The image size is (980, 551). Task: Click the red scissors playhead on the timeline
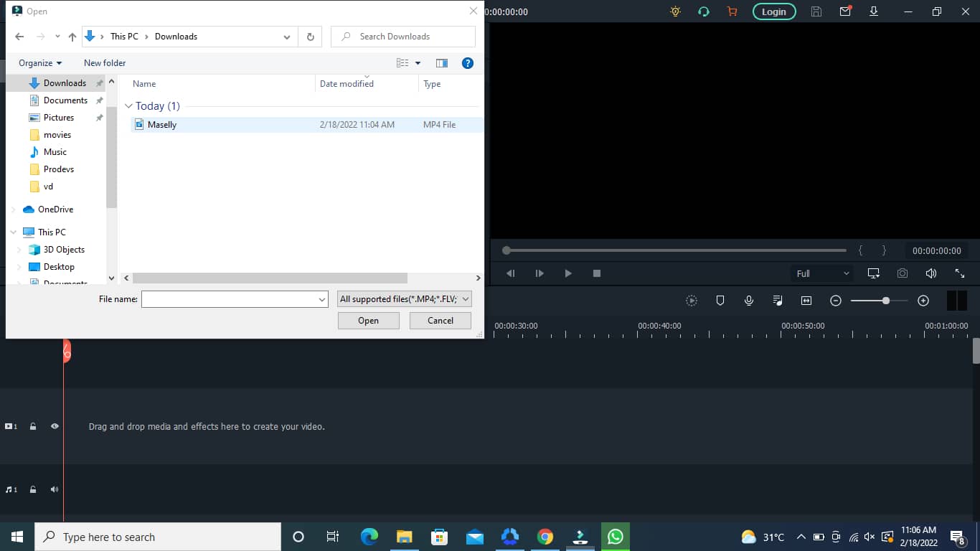(66, 351)
